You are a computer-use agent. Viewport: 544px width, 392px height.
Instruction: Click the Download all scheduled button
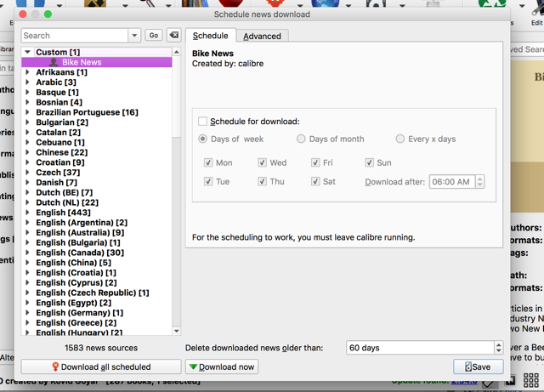click(x=101, y=366)
